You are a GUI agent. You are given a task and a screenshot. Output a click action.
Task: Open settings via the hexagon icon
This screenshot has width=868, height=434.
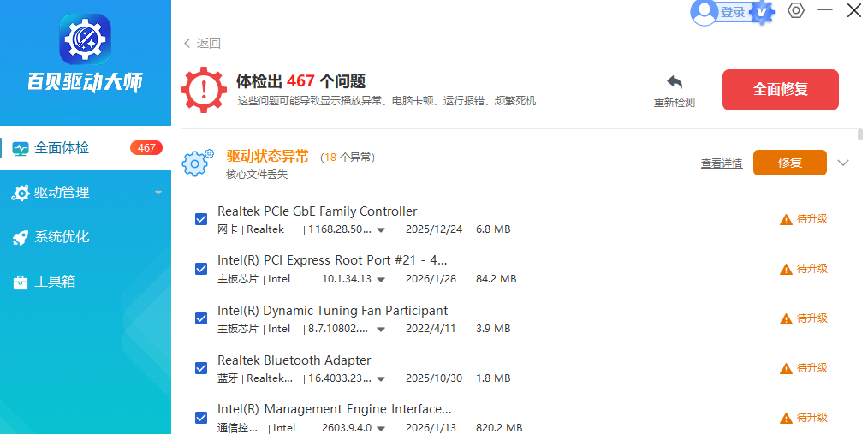(796, 11)
